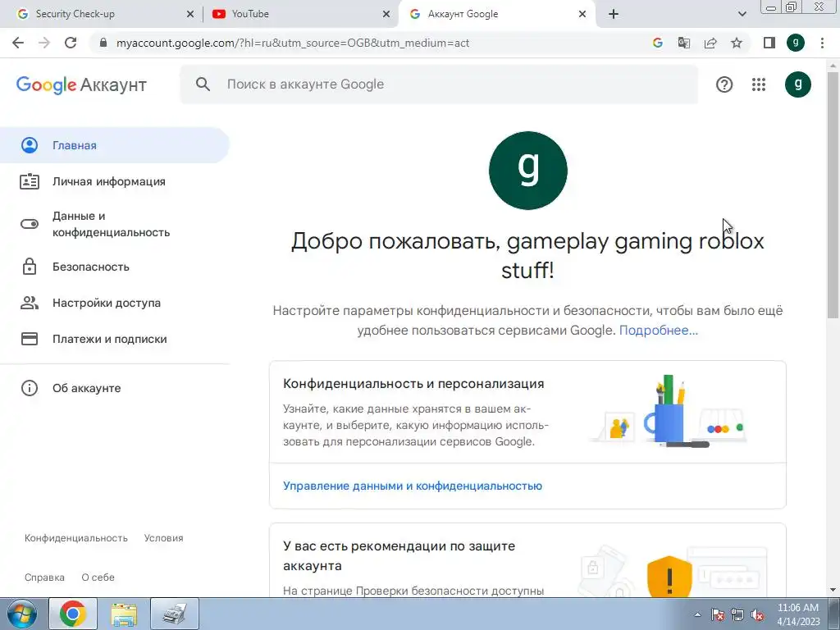Click the Конфиденциальность и персонализация card heading

413,384
